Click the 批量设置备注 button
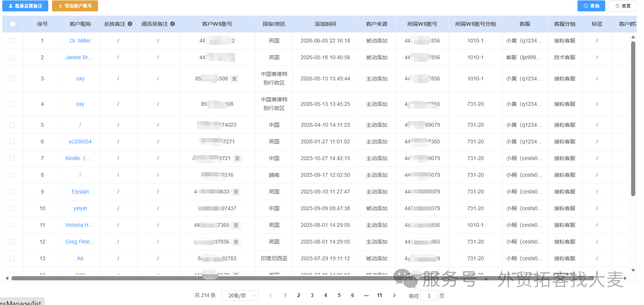 (25, 6)
